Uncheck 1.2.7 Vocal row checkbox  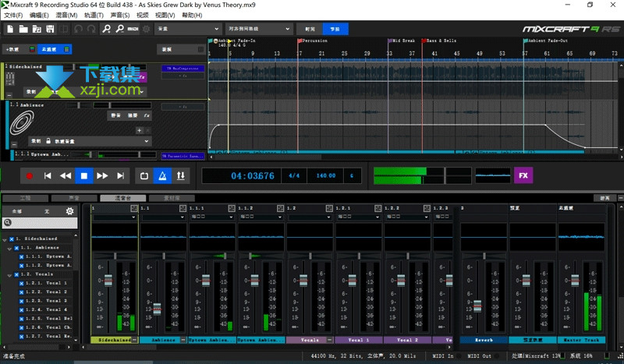(x=22, y=337)
